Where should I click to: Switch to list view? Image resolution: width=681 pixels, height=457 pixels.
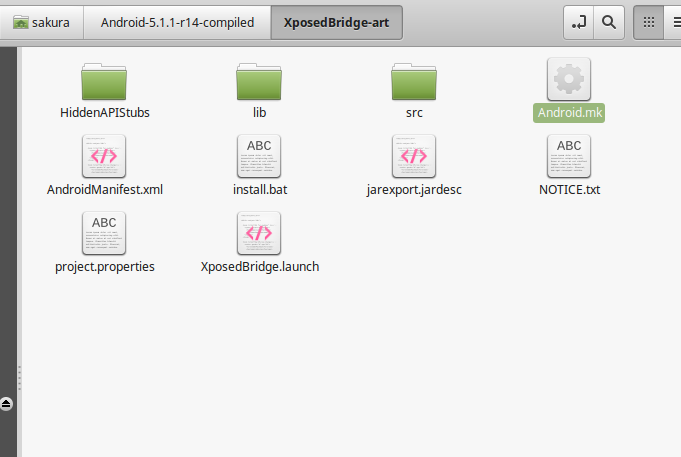tap(674, 23)
